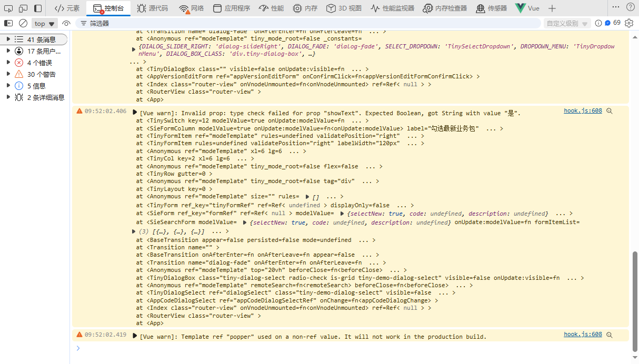Expand the (3) [{…}, {…}, {…}] array
Viewport: 639px width, 364px height.
click(x=134, y=231)
